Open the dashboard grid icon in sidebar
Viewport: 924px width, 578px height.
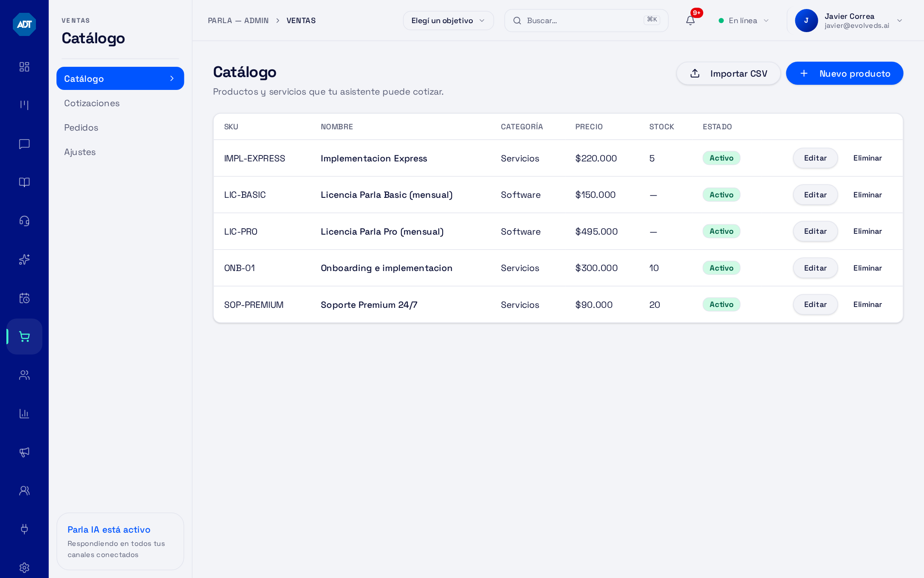24,67
